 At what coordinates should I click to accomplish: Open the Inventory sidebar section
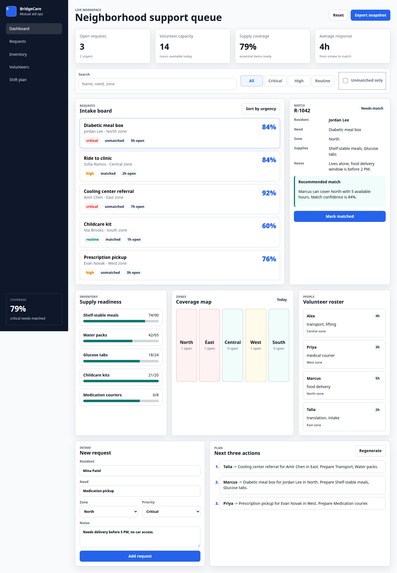[x=34, y=54]
